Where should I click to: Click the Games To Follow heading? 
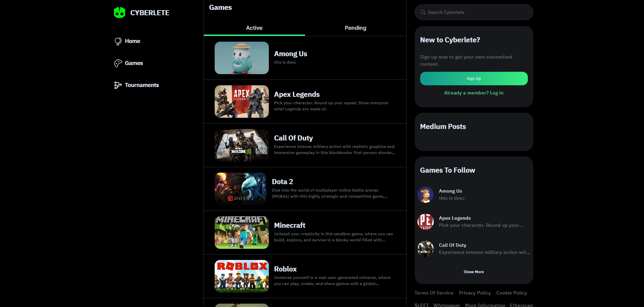click(448, 170)
